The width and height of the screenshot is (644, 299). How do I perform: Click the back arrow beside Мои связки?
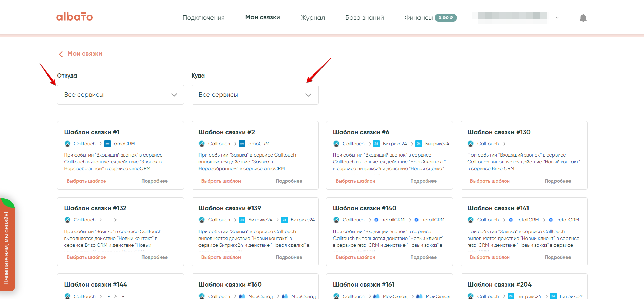tap(61, 54)
